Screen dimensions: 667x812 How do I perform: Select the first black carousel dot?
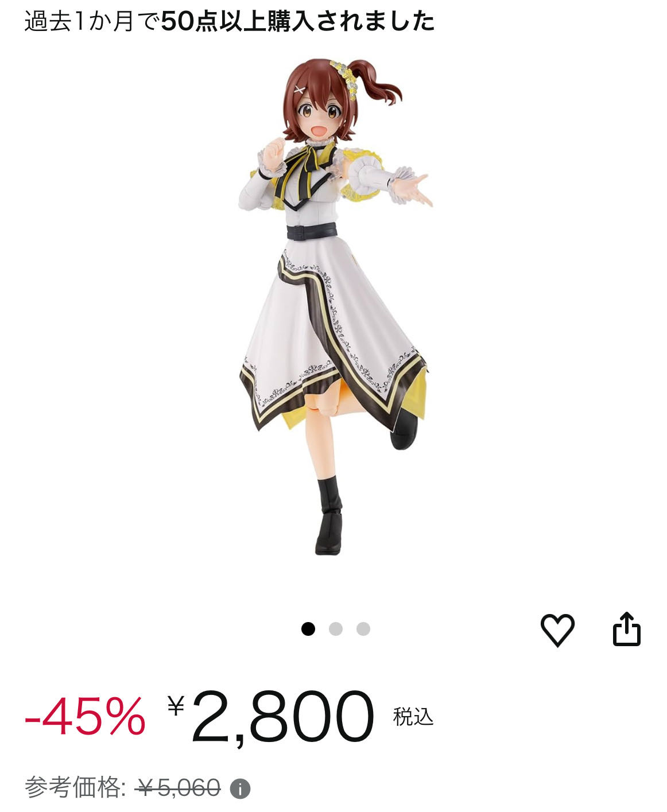(x=308, y=629)
